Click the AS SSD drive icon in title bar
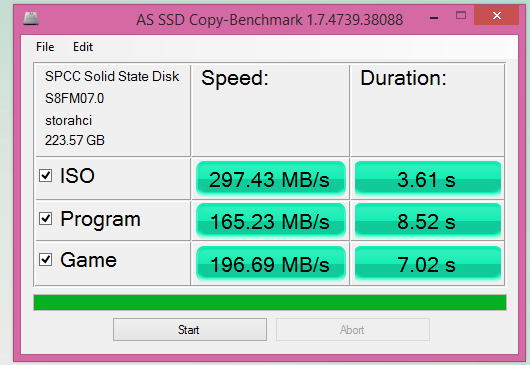This screenshot has height=365, width=530. pyautogui.click(x=31, y=18)
